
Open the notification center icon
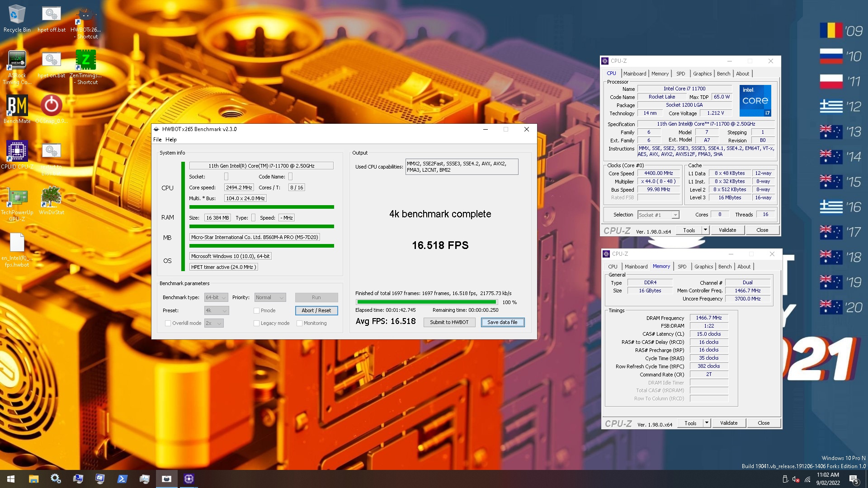[x=854, y=479]
